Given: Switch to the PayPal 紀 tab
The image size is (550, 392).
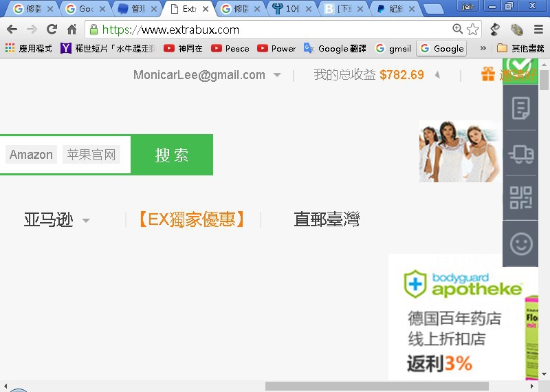Looking at the screenshot, I should (x=395, y=9).
